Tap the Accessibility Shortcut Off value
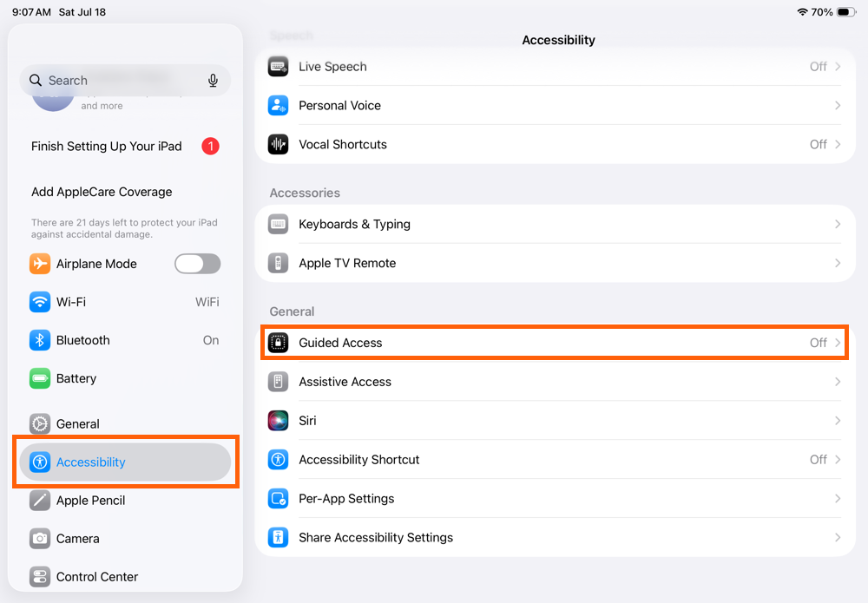The height and width of the screenshot is (603, 868). (819, 459)
